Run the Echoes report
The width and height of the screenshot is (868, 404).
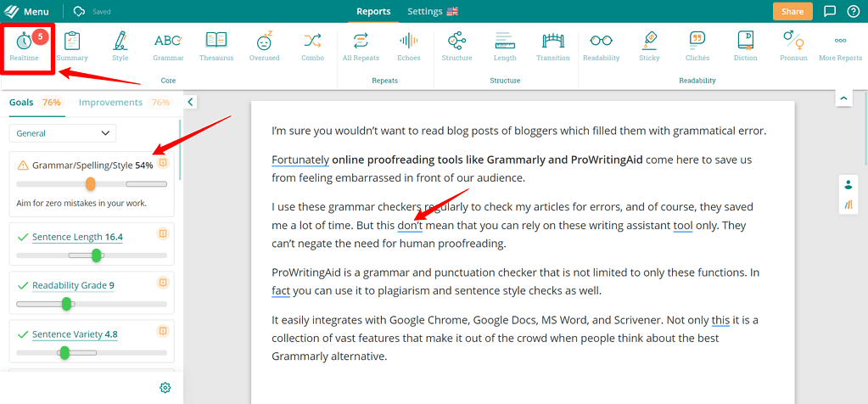[x=409, y=46]
